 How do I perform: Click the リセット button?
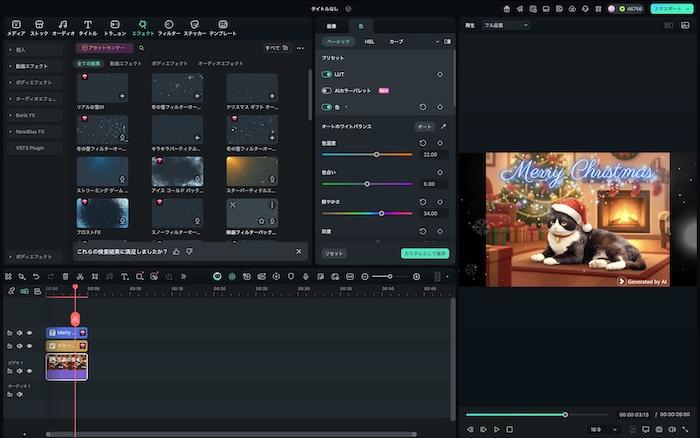pos(334,254)
